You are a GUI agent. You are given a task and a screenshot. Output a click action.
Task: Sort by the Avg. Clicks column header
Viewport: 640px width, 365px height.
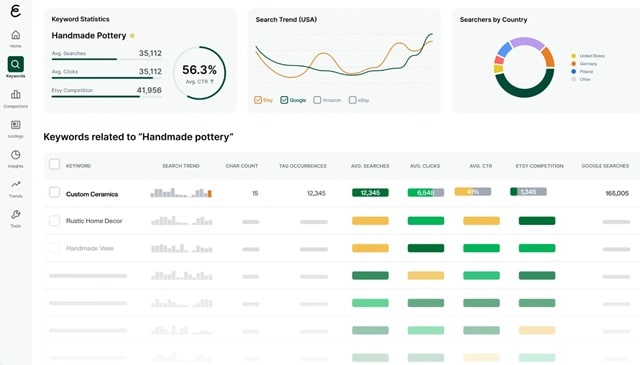tap(425, 166)
